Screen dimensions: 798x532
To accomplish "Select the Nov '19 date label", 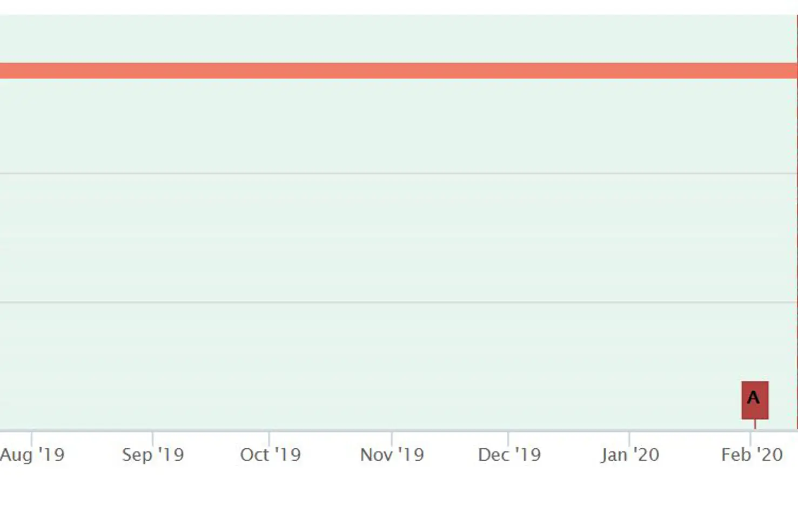I will tap(392, 455).
